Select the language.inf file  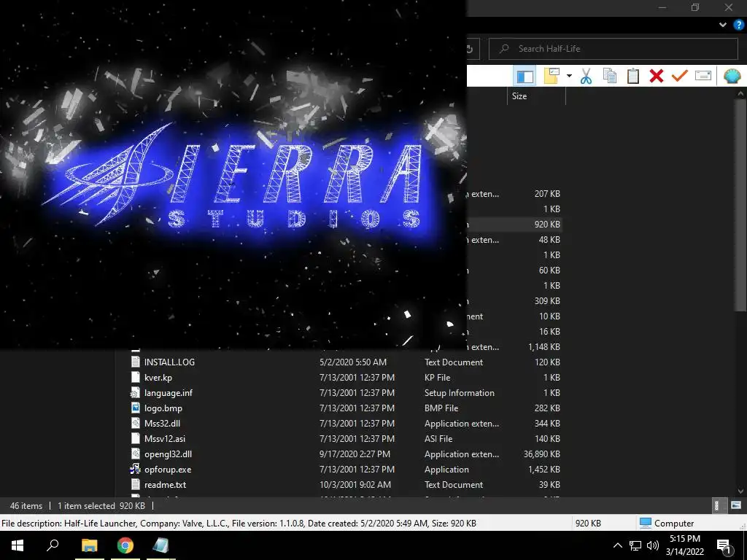click(x=169, y=393)
